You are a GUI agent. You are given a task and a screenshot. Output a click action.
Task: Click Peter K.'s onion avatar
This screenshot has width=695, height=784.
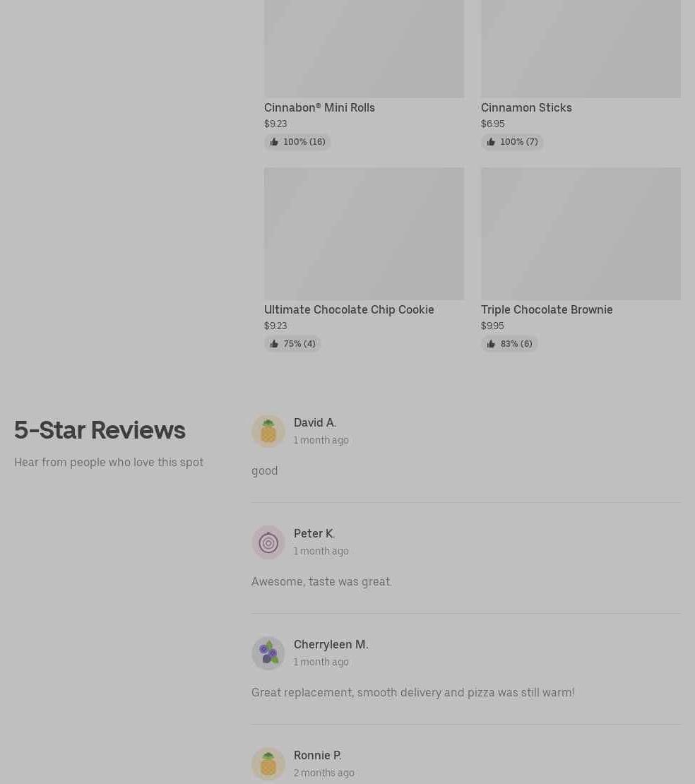268,542
